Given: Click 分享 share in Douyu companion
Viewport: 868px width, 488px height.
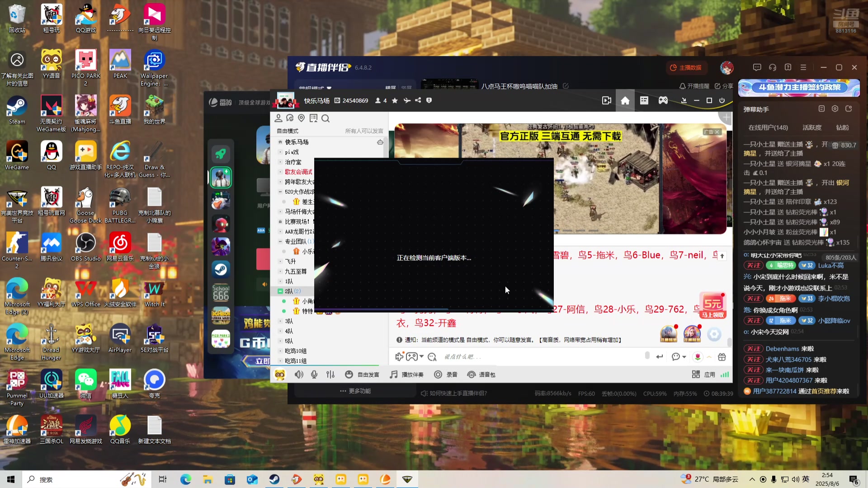Looking at the screenshot, I should click(x=724, y=86).
